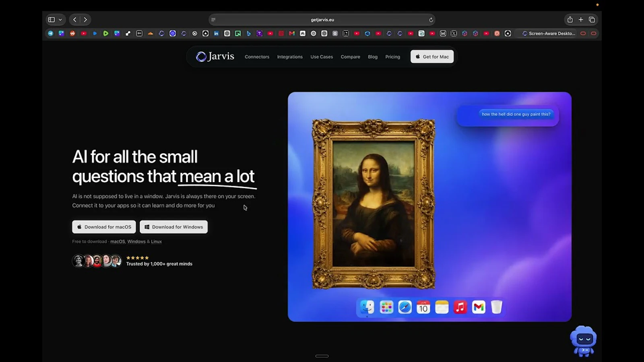This screenshot has height=362, width=644.
Task: Open the Connectors menu
Action: (257, 57)
